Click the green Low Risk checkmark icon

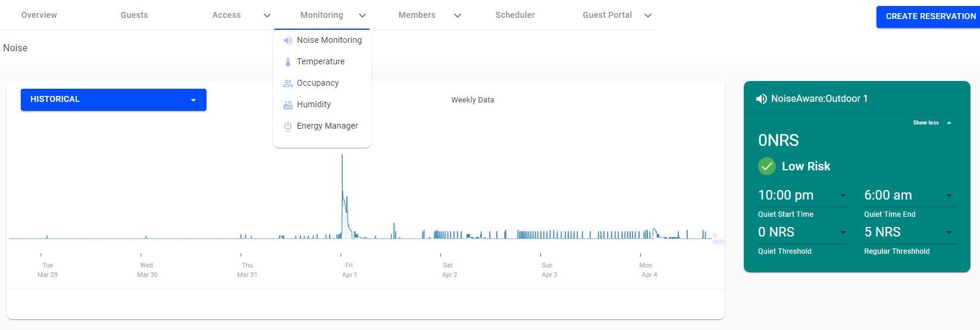click(767, 166)
